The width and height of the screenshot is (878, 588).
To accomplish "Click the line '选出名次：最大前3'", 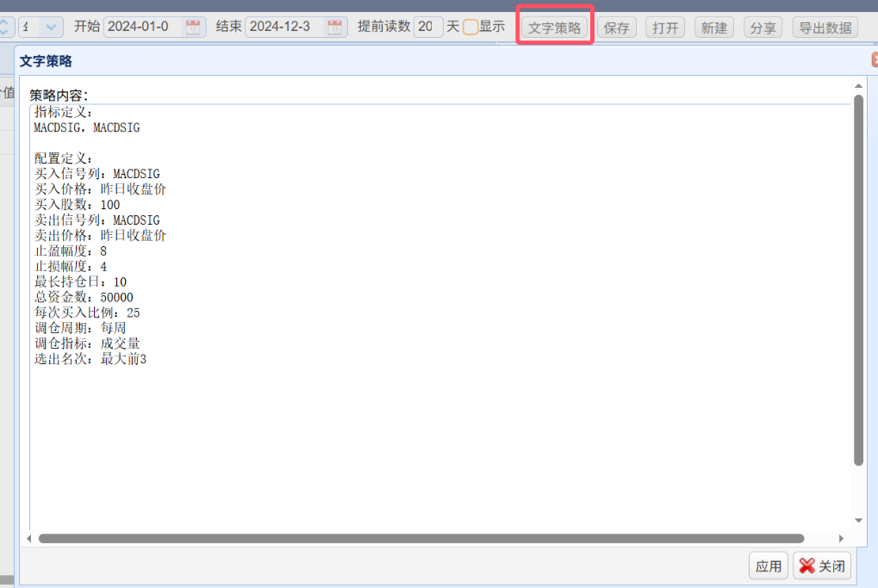I will click(90, 359).
